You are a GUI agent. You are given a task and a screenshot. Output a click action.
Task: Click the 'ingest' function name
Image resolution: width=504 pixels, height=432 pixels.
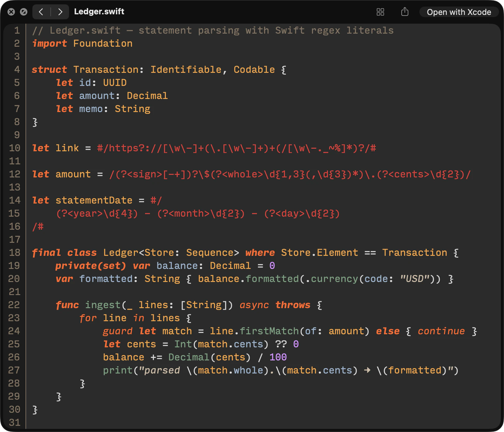(x=103, y=305)
